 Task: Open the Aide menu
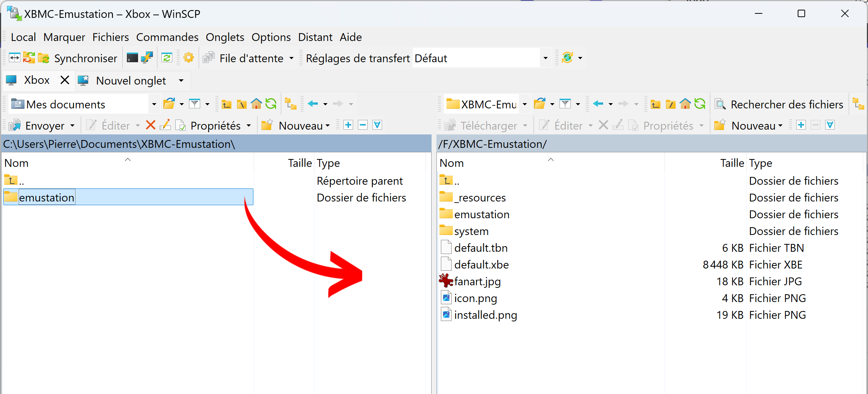pos(351,37)
